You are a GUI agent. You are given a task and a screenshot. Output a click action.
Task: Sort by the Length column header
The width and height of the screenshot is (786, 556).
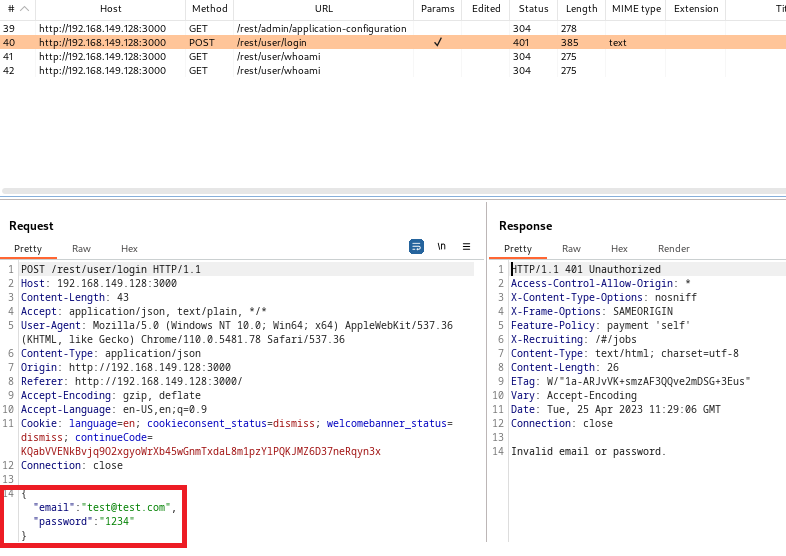click(581, 9)
